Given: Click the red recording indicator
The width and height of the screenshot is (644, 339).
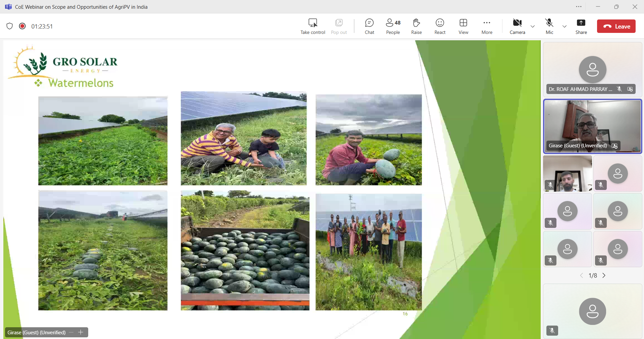Looking at the screenshot, I should point(22,26).
